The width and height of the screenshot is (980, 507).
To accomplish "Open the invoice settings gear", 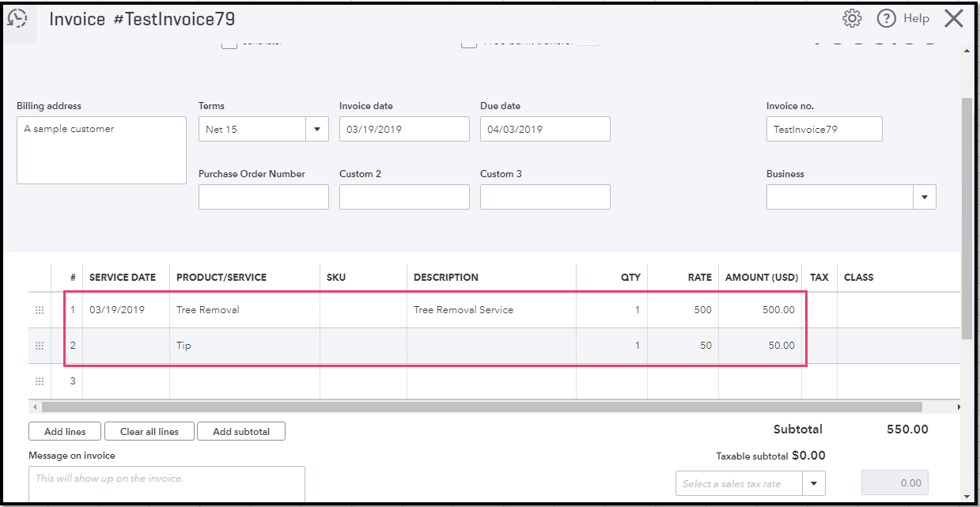I will pyautogui.click(x=852, y=18).
